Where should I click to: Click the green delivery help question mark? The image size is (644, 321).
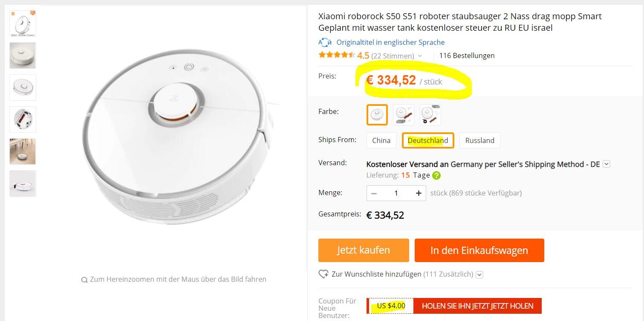[436, 175]
